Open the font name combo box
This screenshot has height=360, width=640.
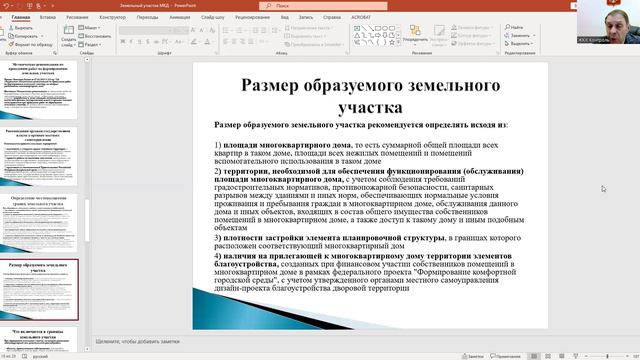(x=145, y=30)
